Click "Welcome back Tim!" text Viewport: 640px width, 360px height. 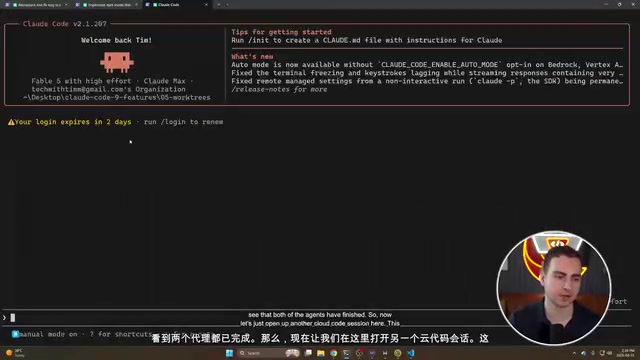click(x=116, y=40)
